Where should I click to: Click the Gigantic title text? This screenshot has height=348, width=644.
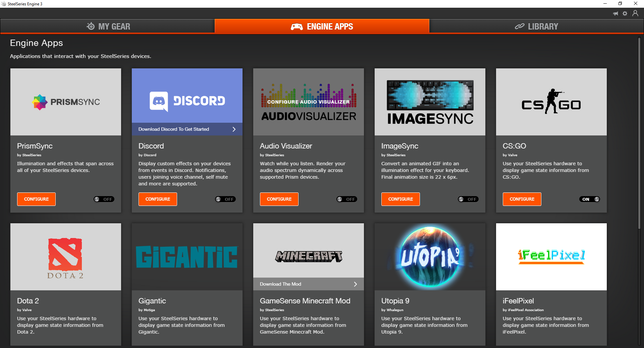pyautogui.click(x=152, y=301)
